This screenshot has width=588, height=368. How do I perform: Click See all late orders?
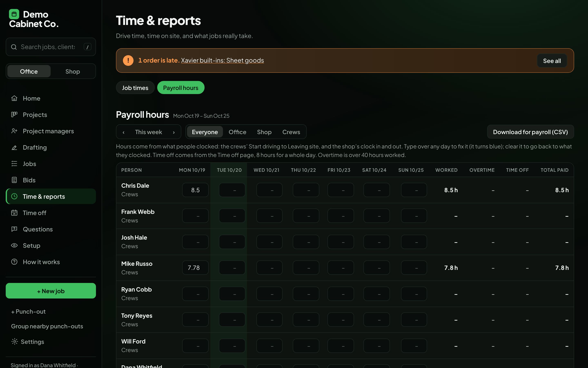(x=552, y=61)
